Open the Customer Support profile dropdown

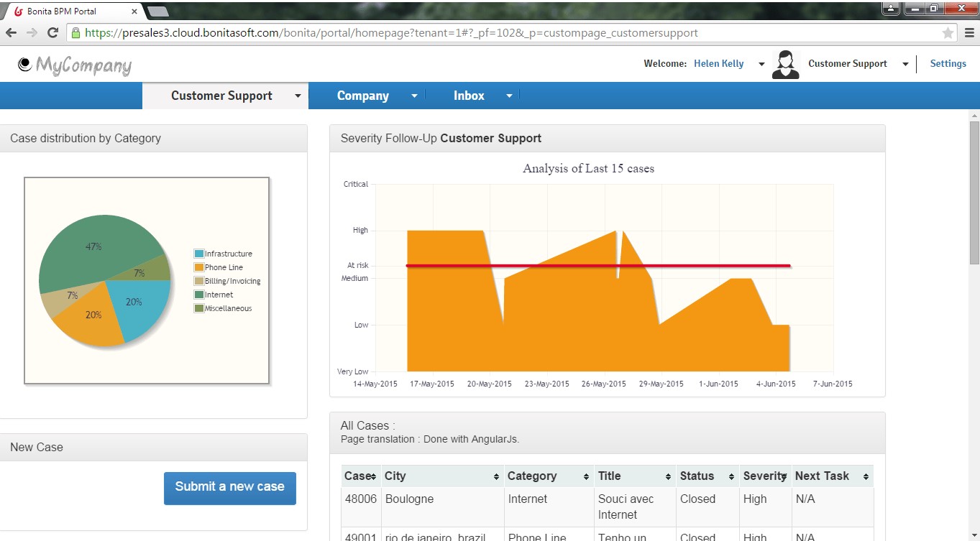pyautogui.click(x=905, y=64)
